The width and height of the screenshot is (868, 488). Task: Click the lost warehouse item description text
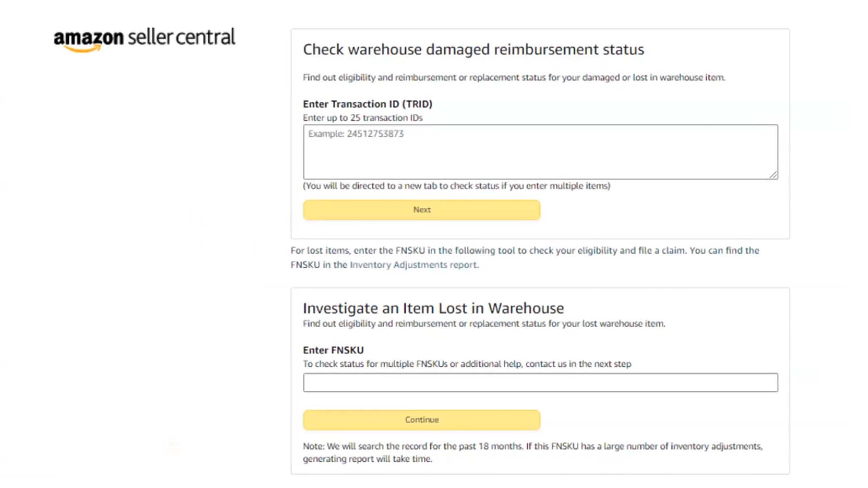[x=484, y=324]
